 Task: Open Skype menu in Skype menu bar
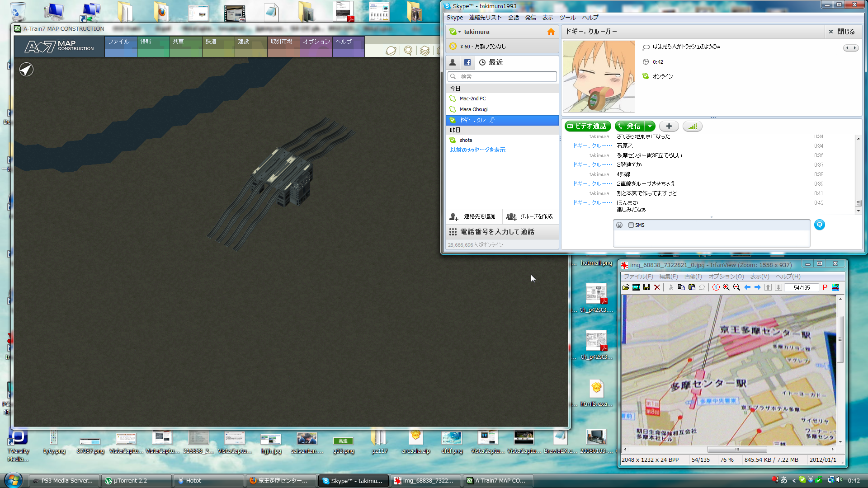(454, 18)
